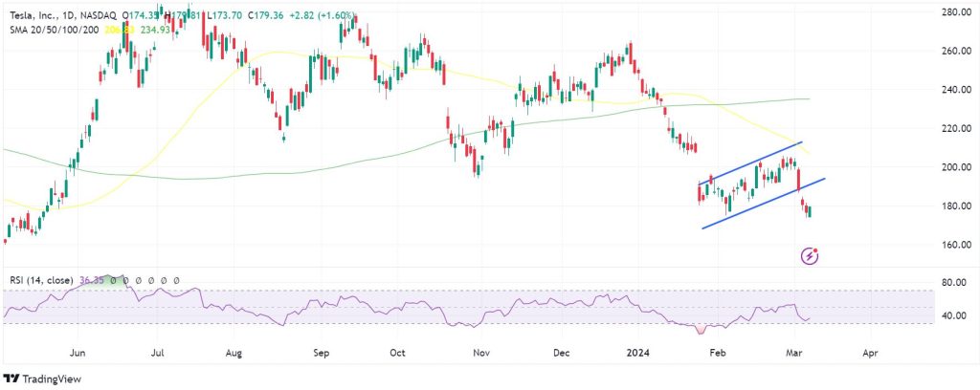The width and height of the screenshot is (980, 390).
Task: Click the Jun label on time axis
Action: [78, 353]
